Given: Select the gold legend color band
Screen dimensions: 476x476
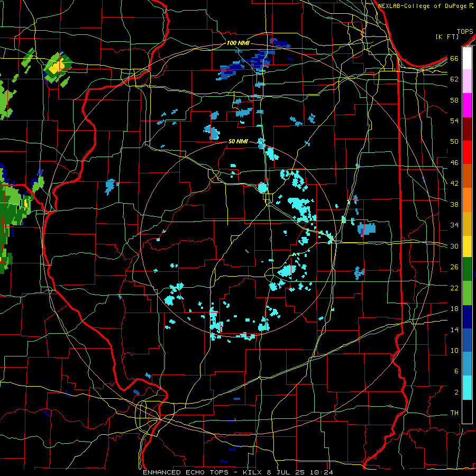Looking at the screenshot, I should coord(467,224).
